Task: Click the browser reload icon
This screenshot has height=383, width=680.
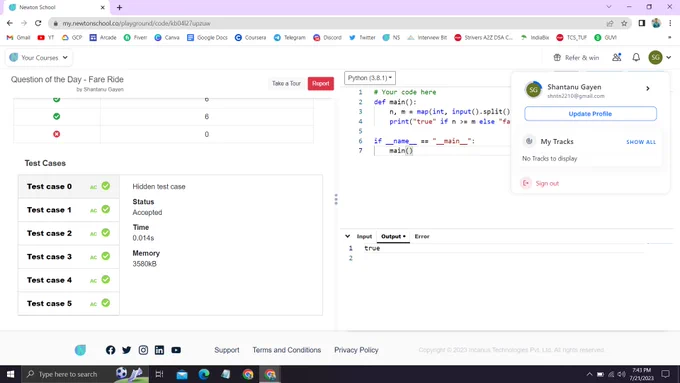Action: pos(38,23)
